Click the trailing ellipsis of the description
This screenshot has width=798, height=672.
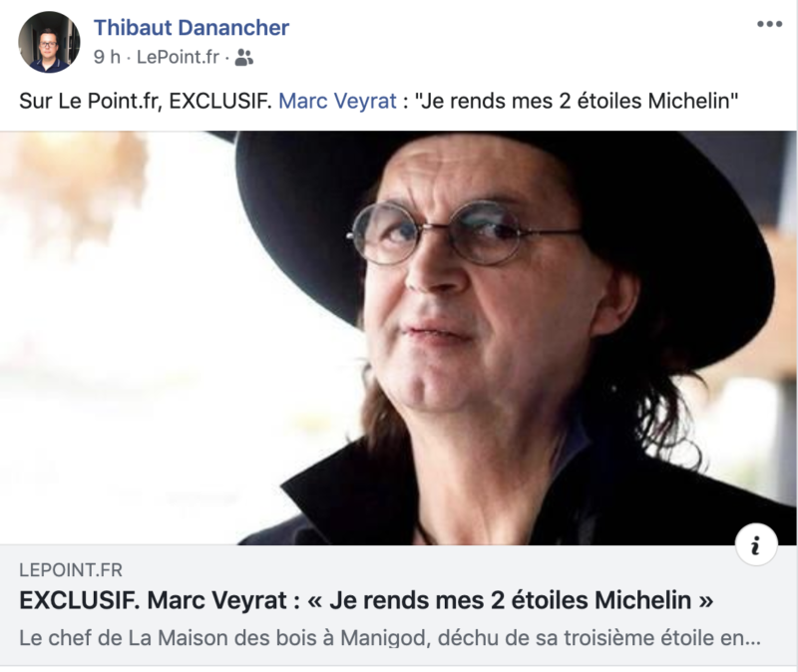[753, 638]
